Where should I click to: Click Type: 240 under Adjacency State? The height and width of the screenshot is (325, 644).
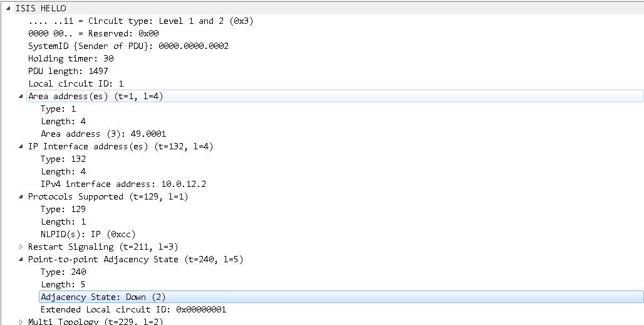[x=63, y=272]
